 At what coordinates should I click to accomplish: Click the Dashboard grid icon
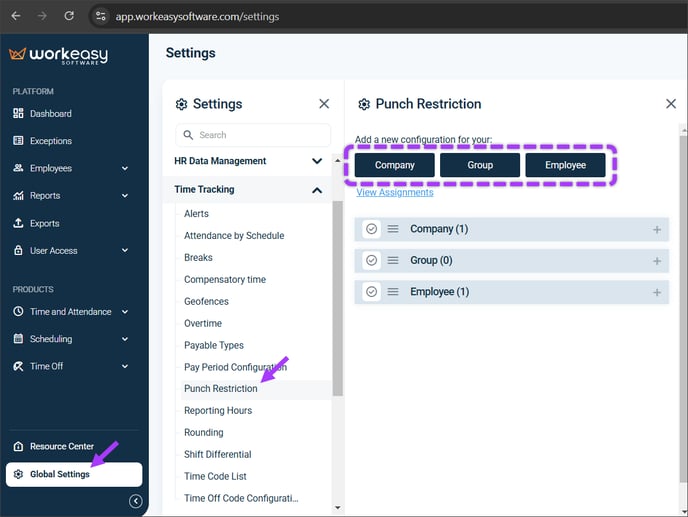[18, 113]
